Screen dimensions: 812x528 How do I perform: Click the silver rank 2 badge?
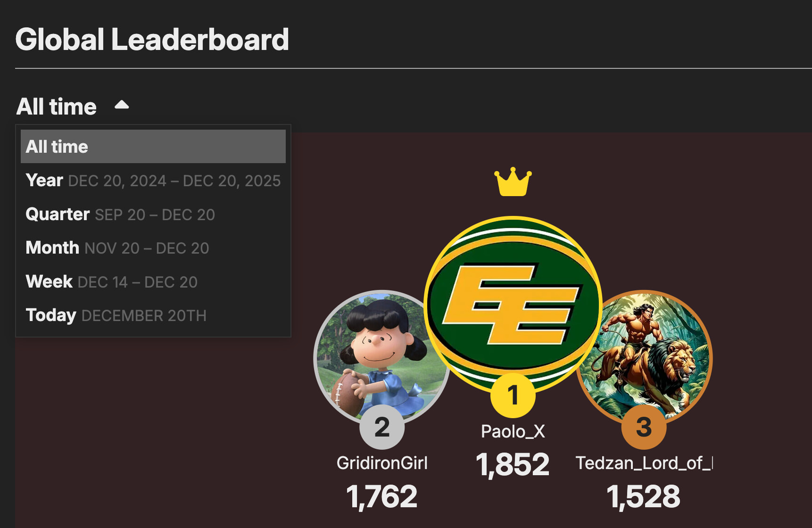[x=382, y=427]
